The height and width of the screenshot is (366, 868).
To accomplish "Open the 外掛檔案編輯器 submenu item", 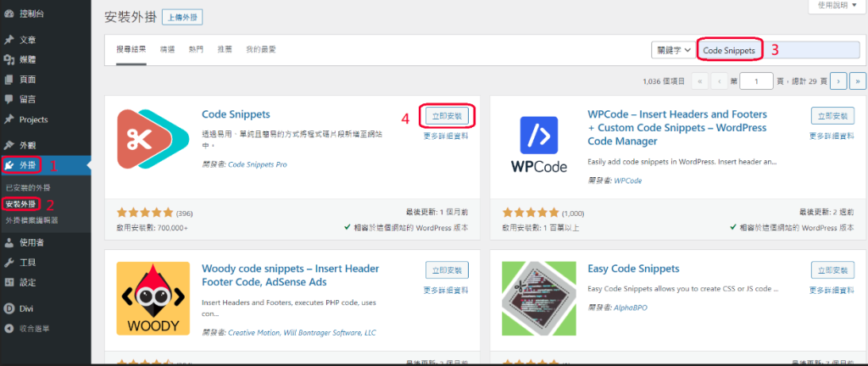I will coord(32,220).
